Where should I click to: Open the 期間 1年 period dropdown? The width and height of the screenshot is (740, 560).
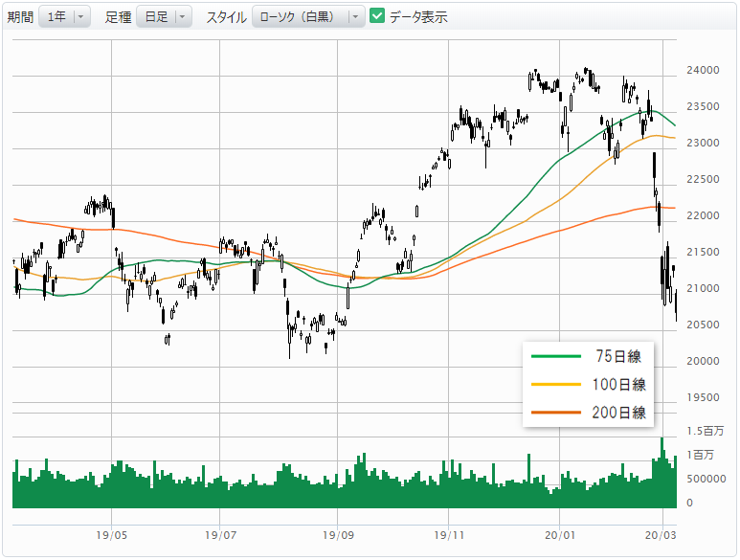tap(65, 17)
